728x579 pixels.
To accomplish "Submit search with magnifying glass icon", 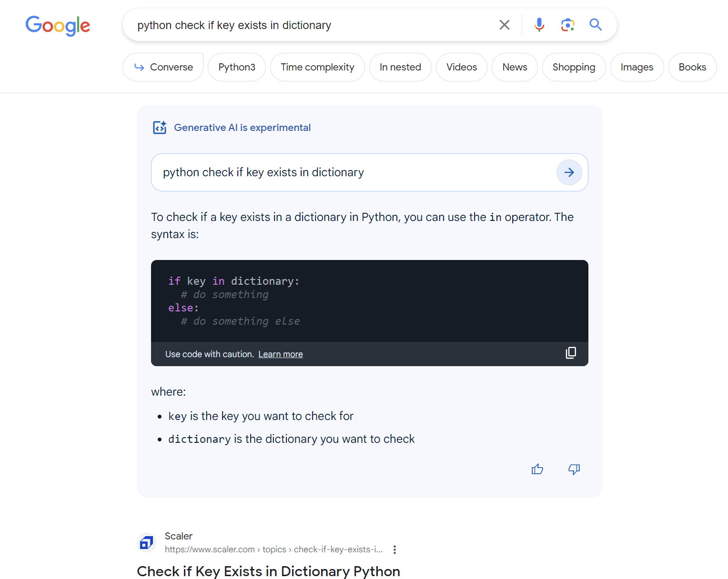I will (x=596, y=25).
